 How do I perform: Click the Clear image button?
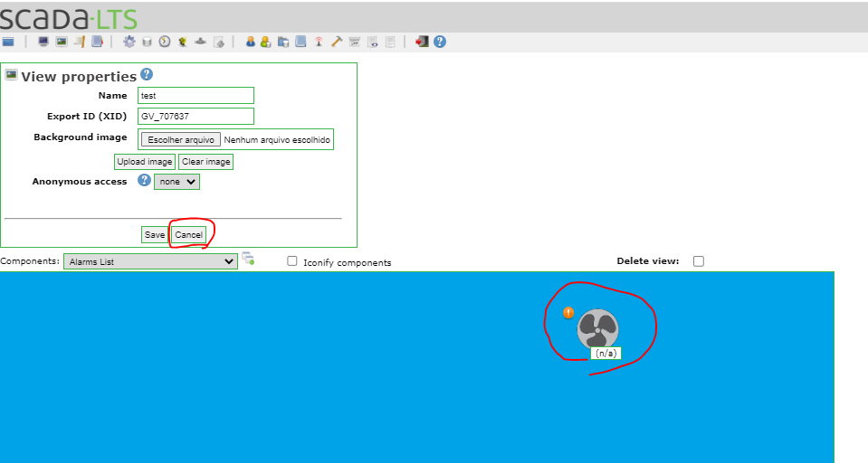[206, 162]
